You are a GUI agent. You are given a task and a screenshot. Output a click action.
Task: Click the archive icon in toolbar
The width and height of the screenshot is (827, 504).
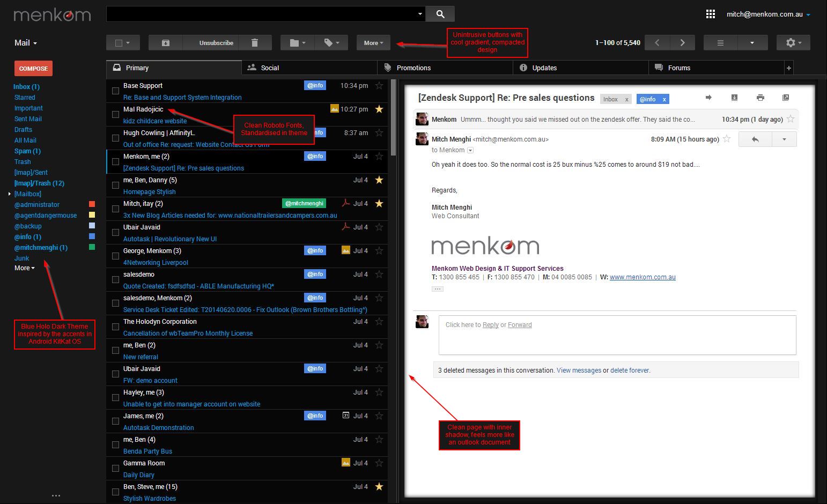(x=166, y=43)
